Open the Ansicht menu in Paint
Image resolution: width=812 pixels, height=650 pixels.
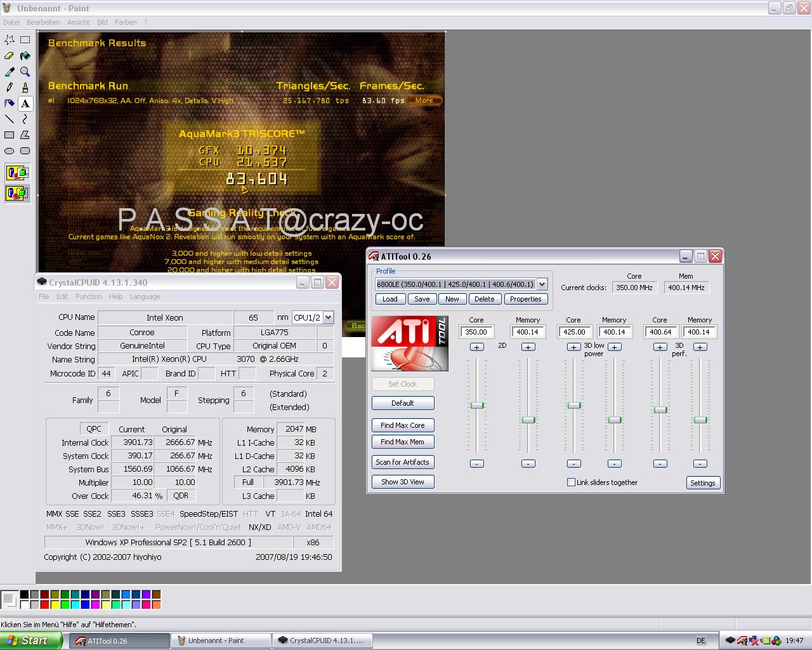(79, 22)
